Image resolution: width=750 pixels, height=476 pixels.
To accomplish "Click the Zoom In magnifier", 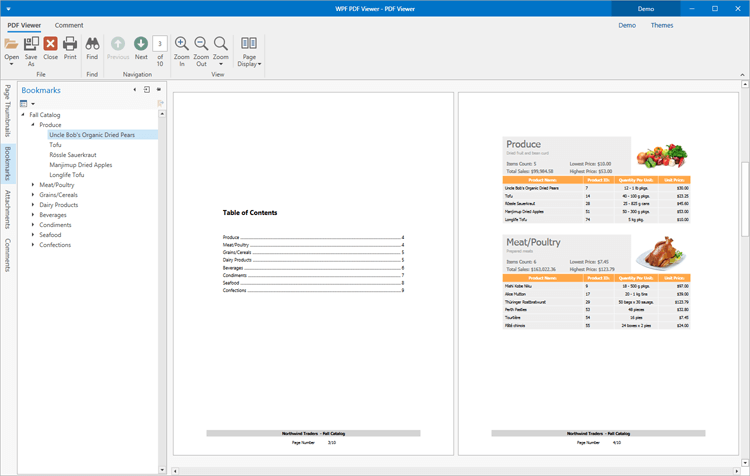I will click(182, 45).
